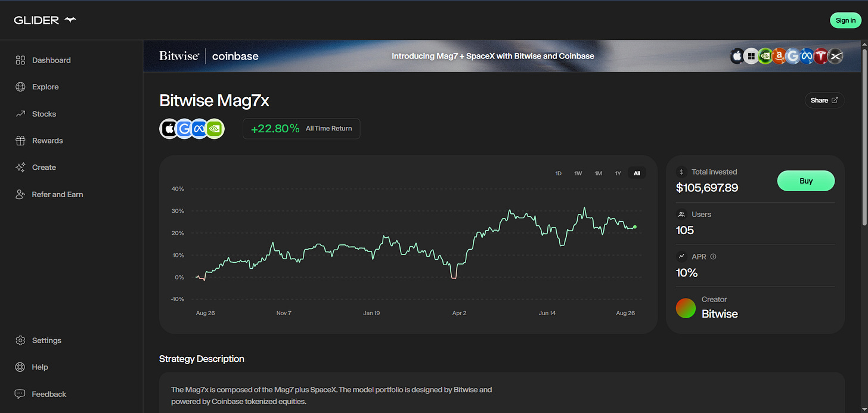Screen dimensions: 868x413
Task: Click the APR info icon
Action: click(x=714, y=257)
